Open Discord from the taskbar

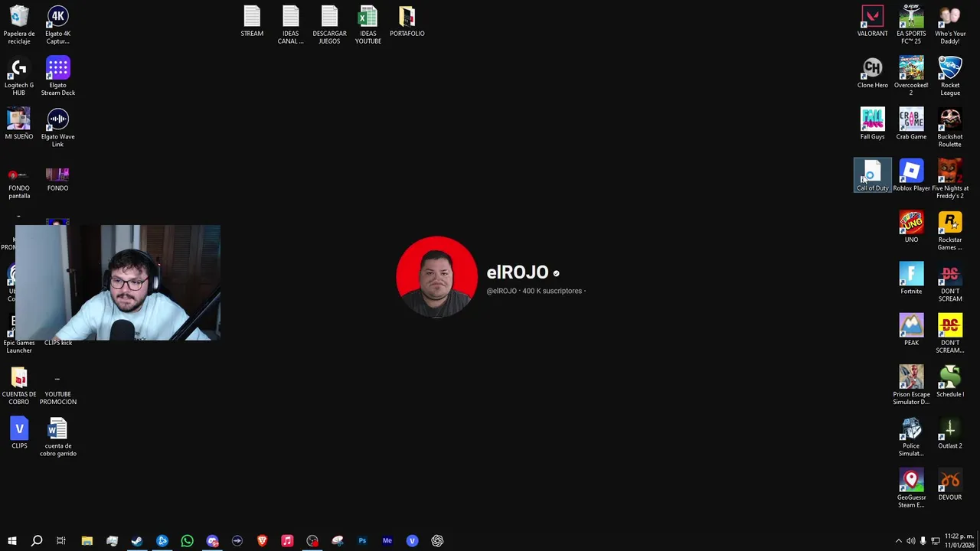click(212, 541)
